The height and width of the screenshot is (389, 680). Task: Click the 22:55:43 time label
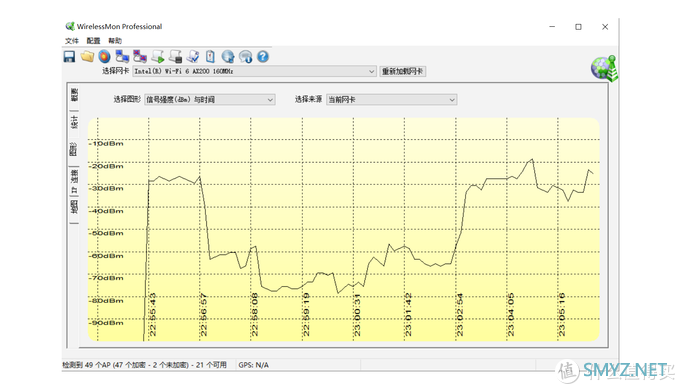pyautogui.click(x=153, y=314)
